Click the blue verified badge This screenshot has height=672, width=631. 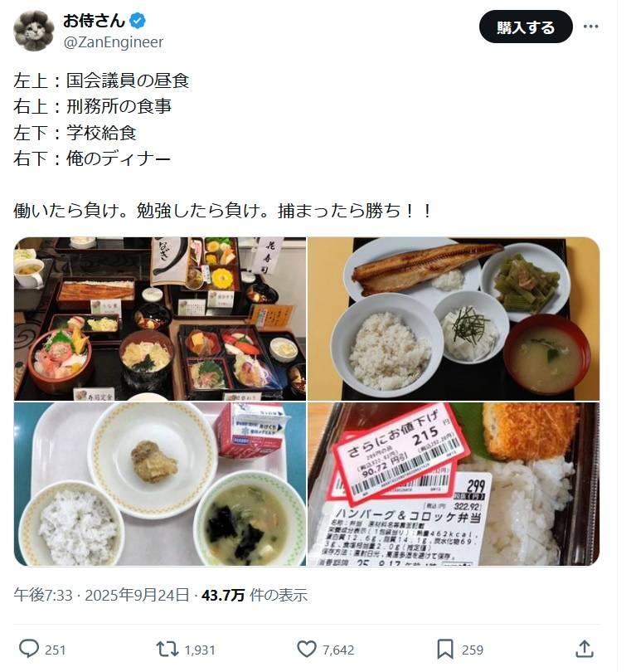(138, 21)
